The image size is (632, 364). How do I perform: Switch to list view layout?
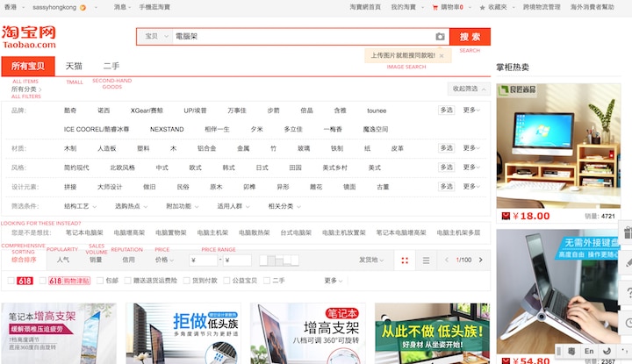(x=427, y=260)
